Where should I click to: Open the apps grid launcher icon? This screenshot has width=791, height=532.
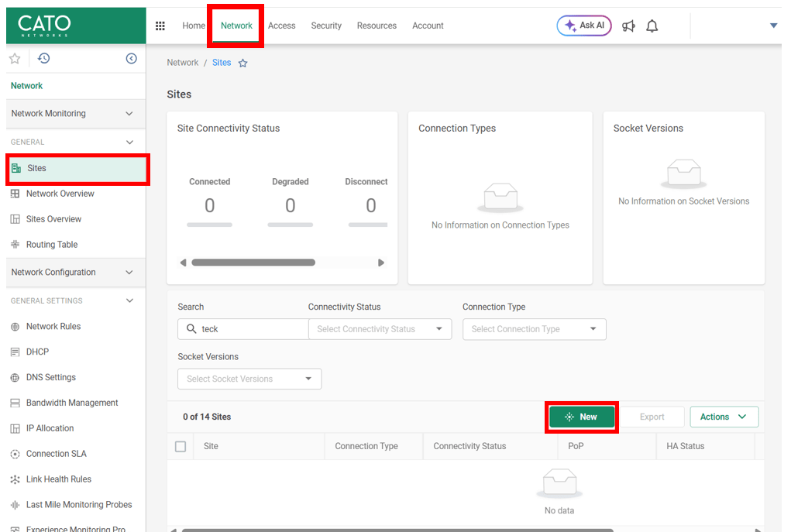point(160,26)
